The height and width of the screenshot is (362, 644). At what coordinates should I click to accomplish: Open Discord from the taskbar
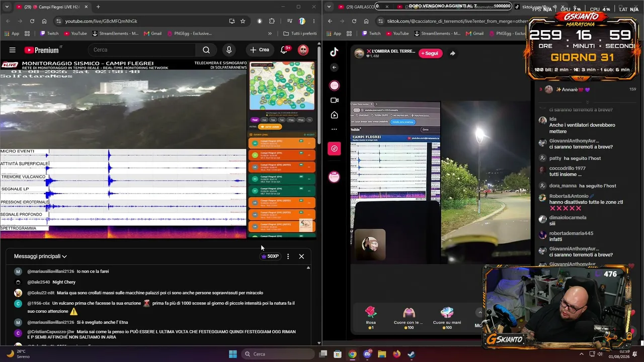point(367,354)
